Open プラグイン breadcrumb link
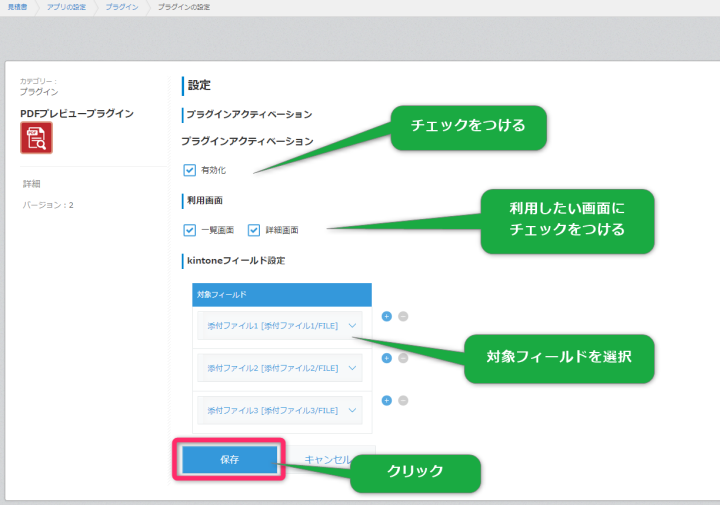Image resolution: width=720 pixels, height=505 pixels. pos(122,7)
